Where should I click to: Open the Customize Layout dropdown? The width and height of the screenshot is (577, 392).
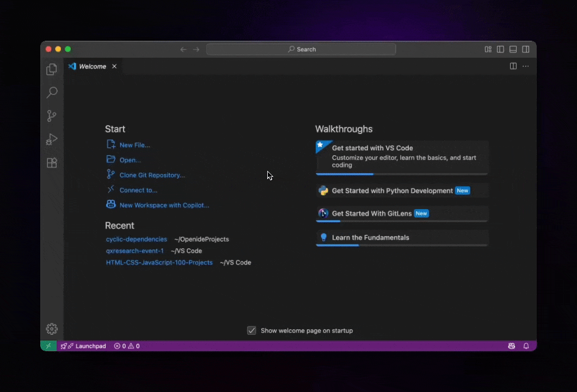488,49
